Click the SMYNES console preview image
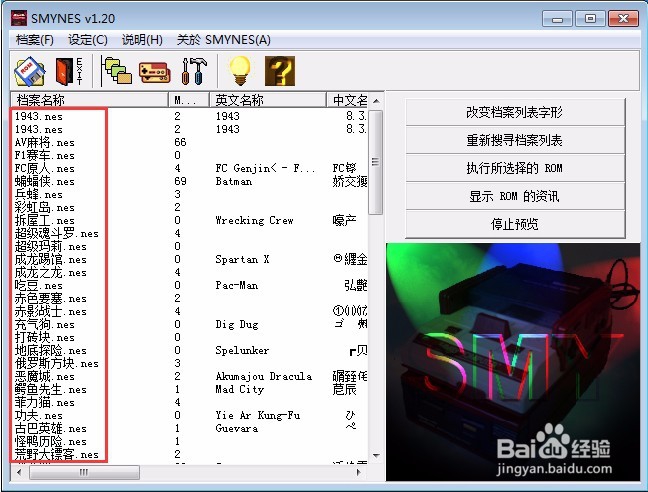Screen dimensions: 648x492 [513, 362]
